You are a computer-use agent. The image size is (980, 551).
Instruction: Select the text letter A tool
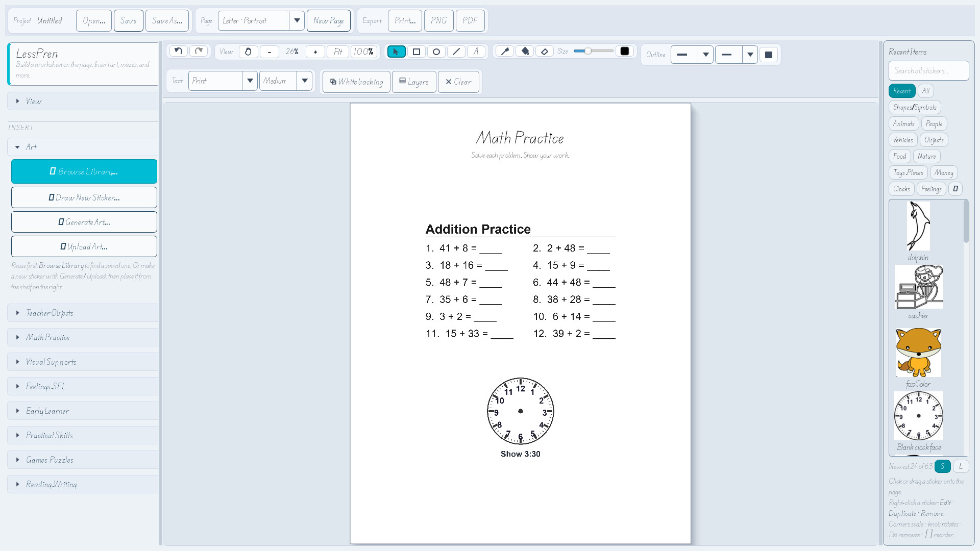(476, 52)
